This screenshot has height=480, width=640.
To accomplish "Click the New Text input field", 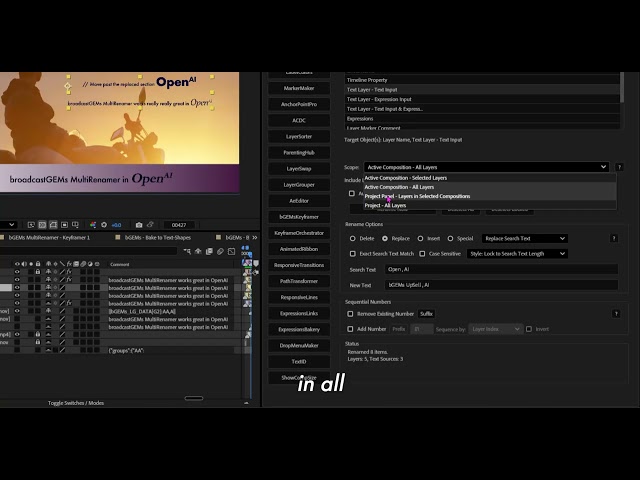I will pyautogui.click(x=501, y=285).
